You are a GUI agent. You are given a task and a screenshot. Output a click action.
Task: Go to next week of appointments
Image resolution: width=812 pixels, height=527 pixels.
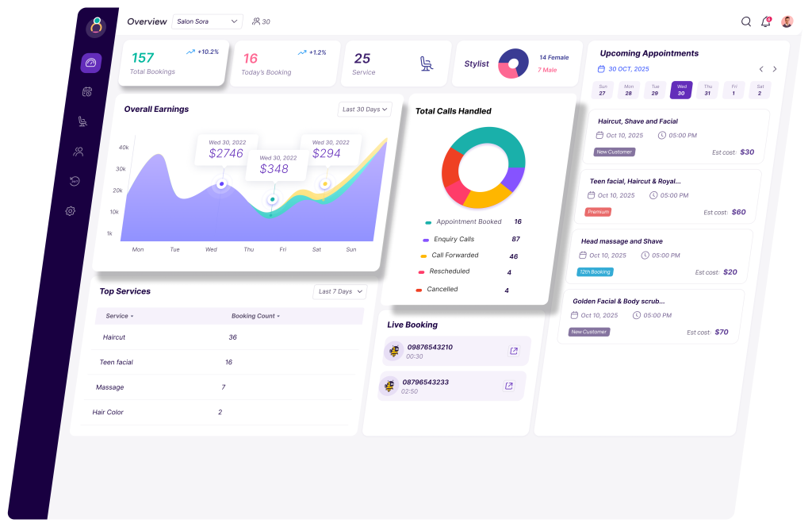[775, 69]
